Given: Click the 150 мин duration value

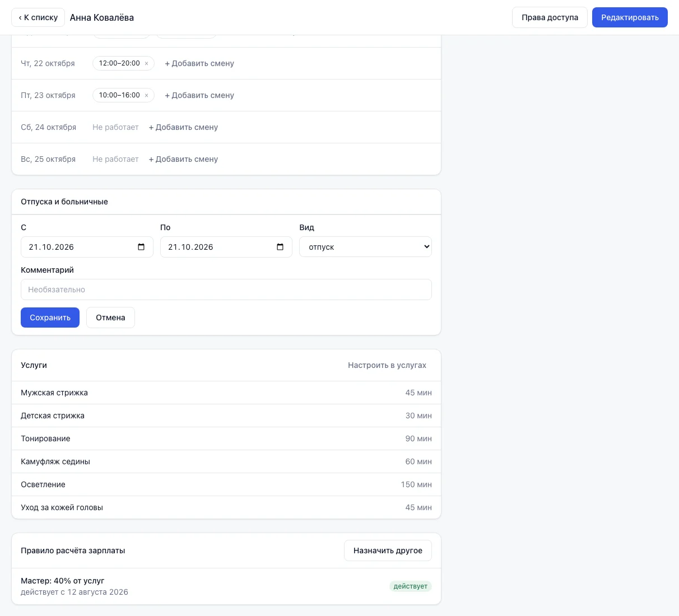Looking at the screenshot, I should pos(416,484).
